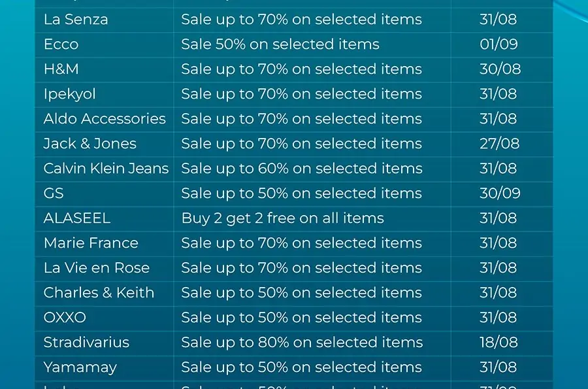The width and height of the screenshot is (588, 389).
Task: Click the 18/08 end date for Stradivarius
Action: (x=498, y=343)
